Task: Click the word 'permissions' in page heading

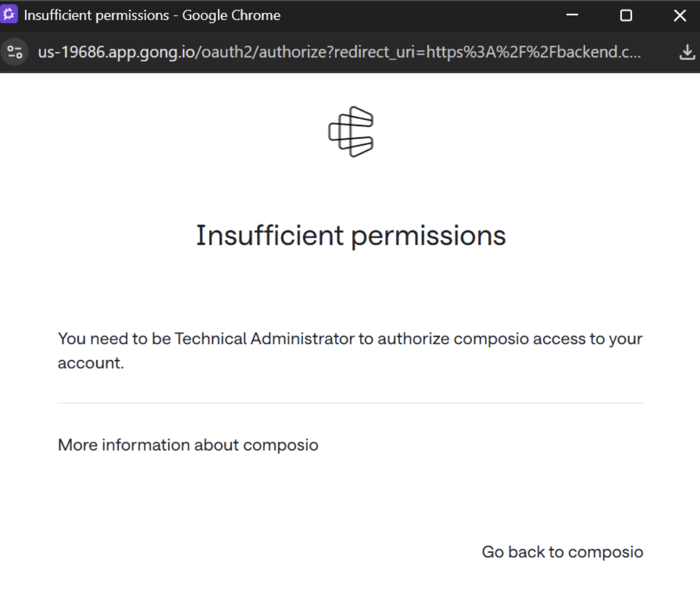Action: [429, 237]
